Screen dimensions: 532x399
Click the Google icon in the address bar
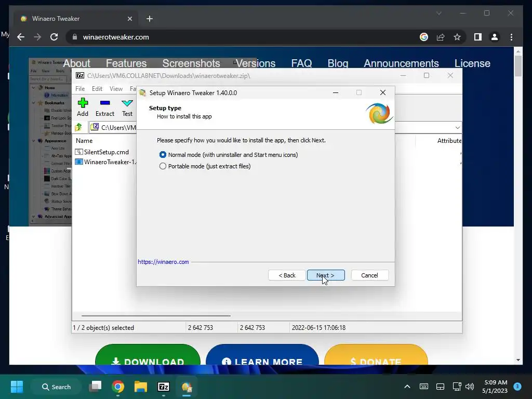[x=424, y=37]
